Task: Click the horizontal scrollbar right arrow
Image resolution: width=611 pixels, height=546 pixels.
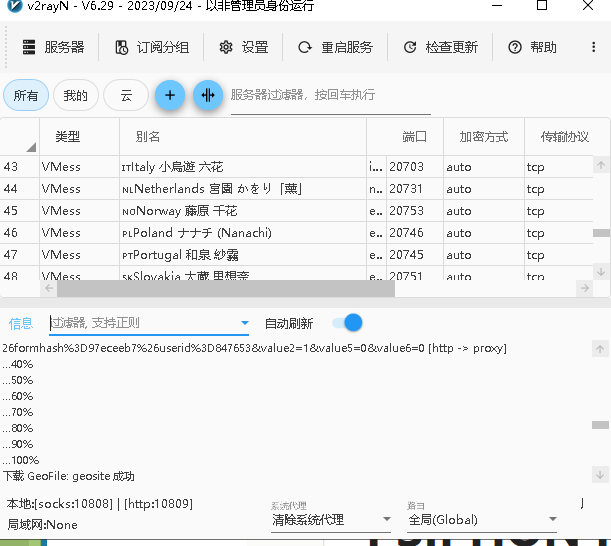Action: coord(585,288)
